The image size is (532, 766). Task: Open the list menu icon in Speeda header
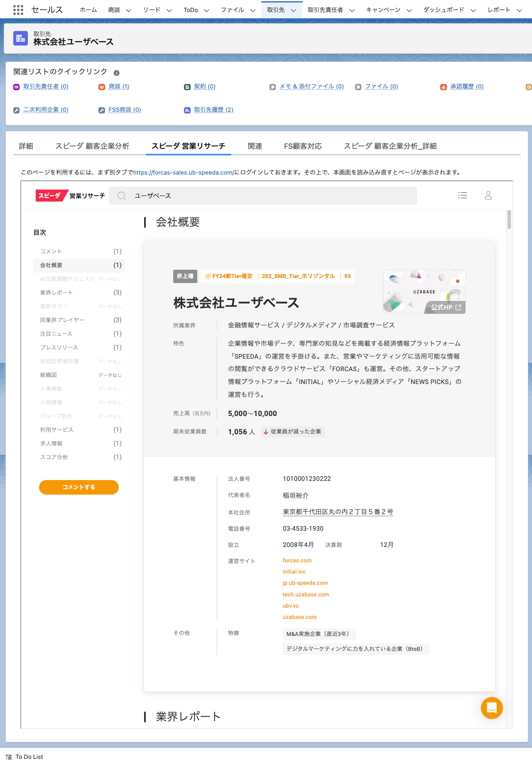pos(463,195)
